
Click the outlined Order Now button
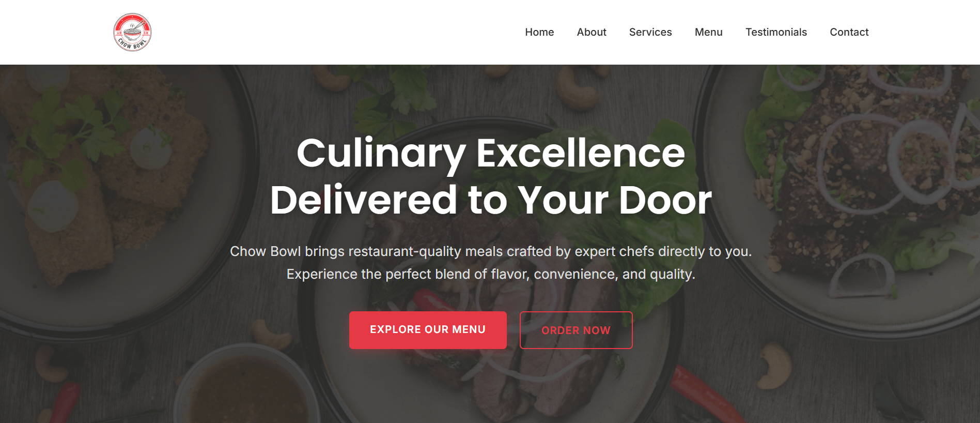(x=576, y=330)
